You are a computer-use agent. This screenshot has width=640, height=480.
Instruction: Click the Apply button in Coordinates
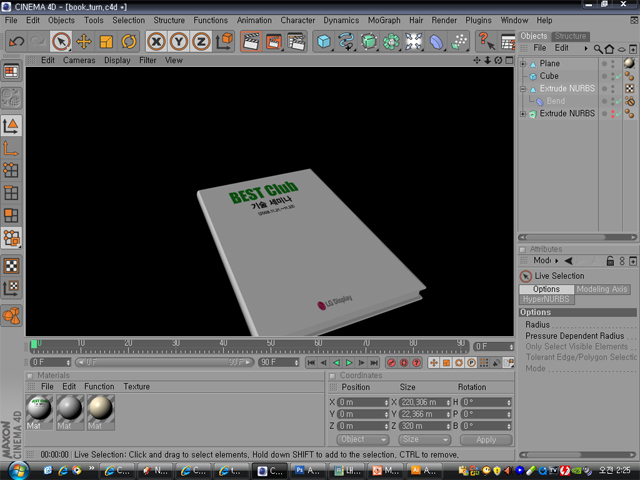(486, 440)
